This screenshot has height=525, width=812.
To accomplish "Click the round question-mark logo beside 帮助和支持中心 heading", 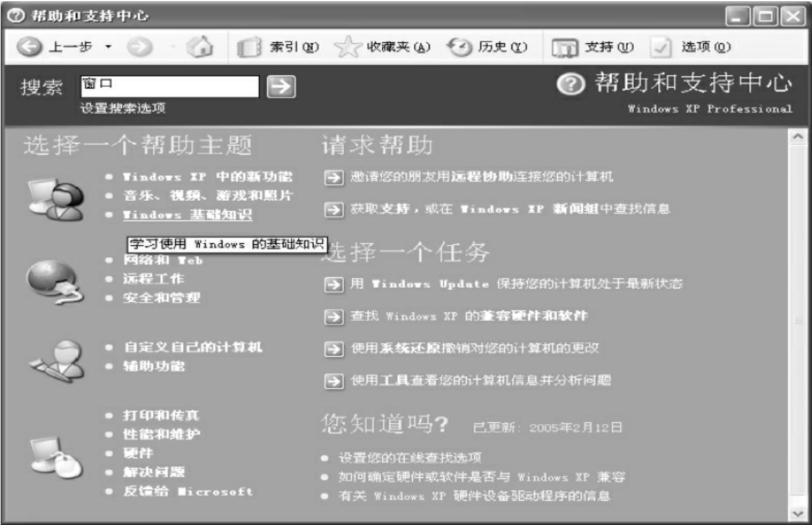I will point(570,84).
